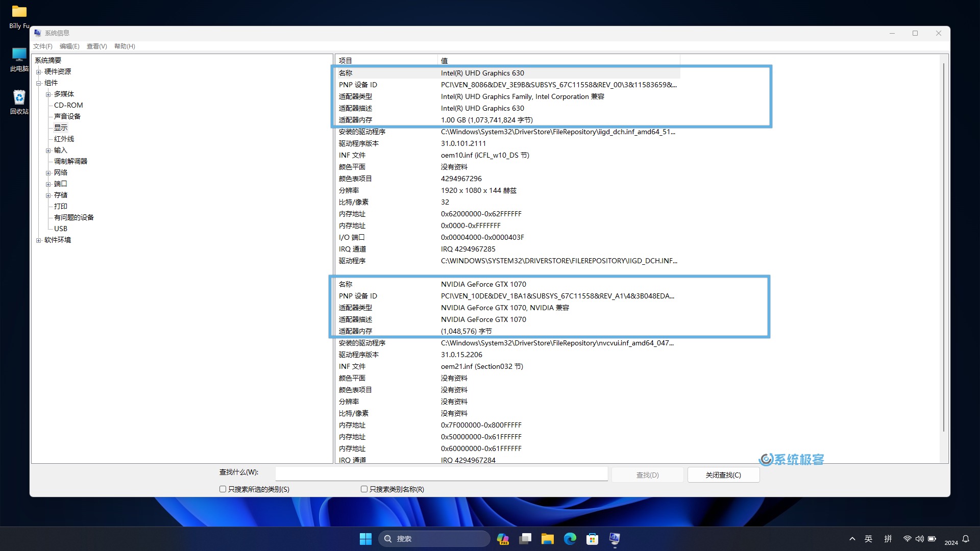Collapse the 组件 tree node
The image size is (980, 551).
pos(39,83)
